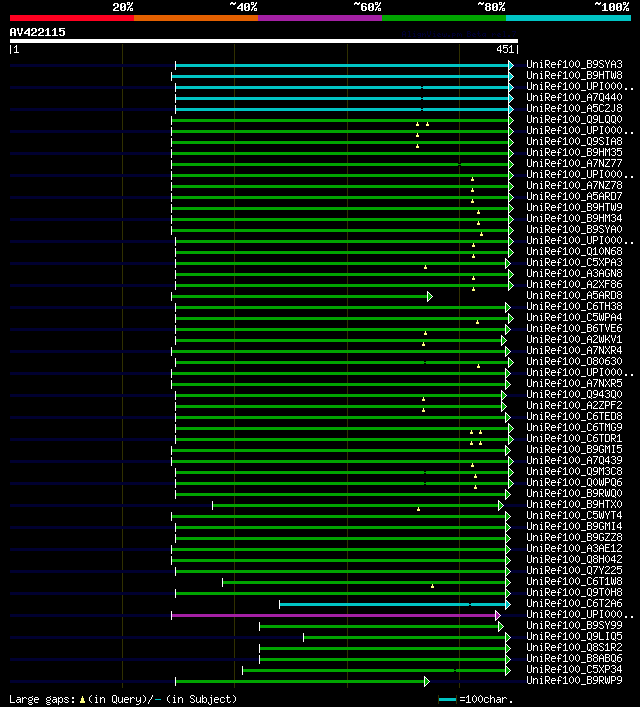Open hit UniRef100_Q9LQQ0
Viewport: 640px width, 707px height.
pyautogui.click(x=574, y=119)
